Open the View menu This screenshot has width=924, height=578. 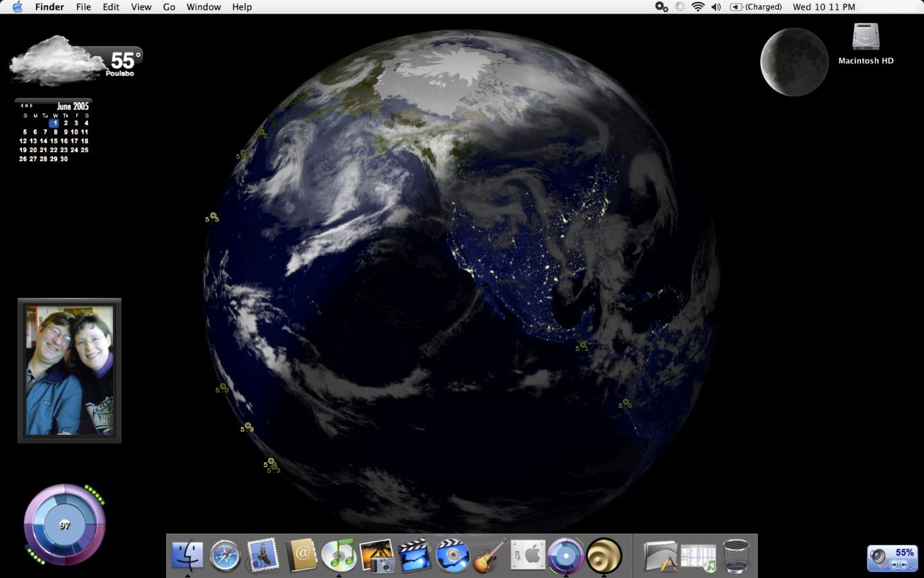141,7
